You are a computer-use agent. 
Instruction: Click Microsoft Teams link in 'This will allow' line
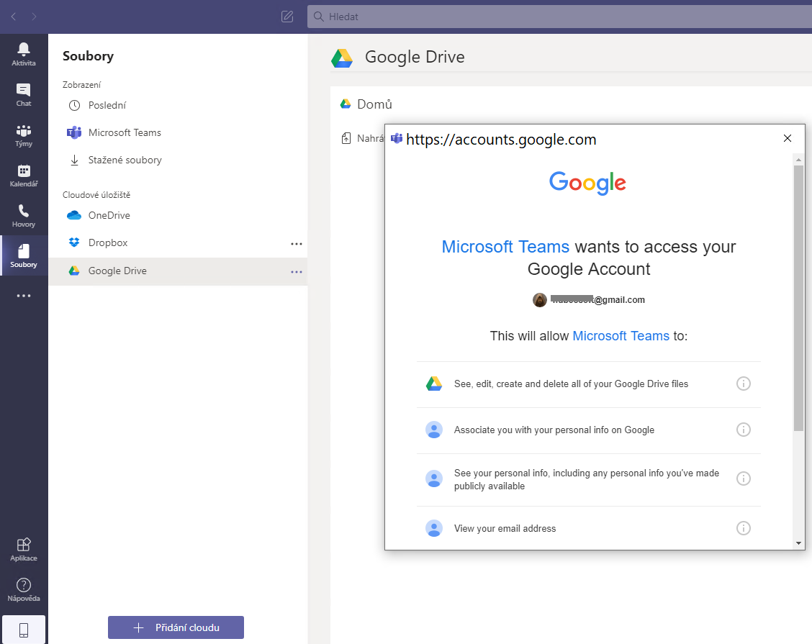point(621,336)
